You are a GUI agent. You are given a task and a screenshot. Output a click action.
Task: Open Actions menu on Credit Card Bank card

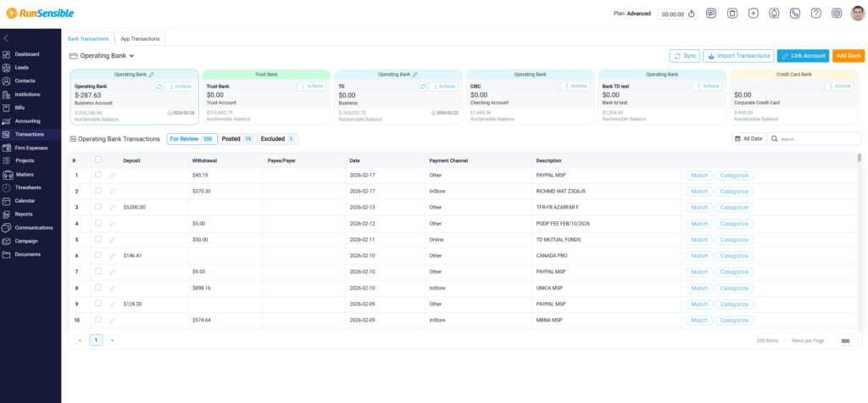click(839, 87)
